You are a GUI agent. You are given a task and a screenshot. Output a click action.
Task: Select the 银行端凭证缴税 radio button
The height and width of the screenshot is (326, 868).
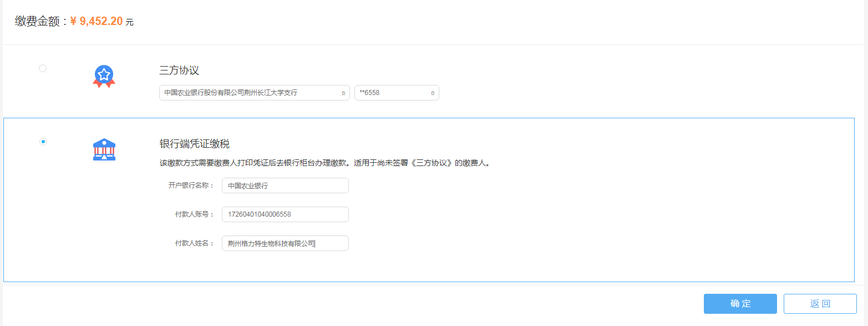pyautogui.click(x=43, y=142)
